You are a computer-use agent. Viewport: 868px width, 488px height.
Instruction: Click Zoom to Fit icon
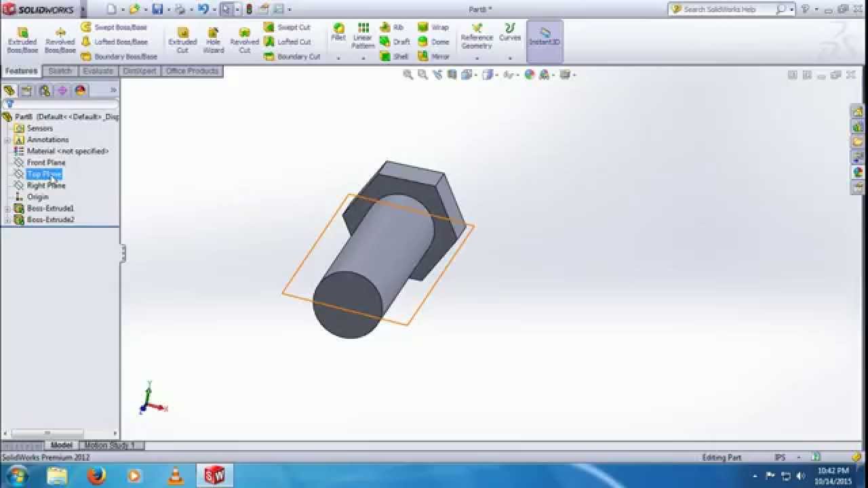pos(408,75)
